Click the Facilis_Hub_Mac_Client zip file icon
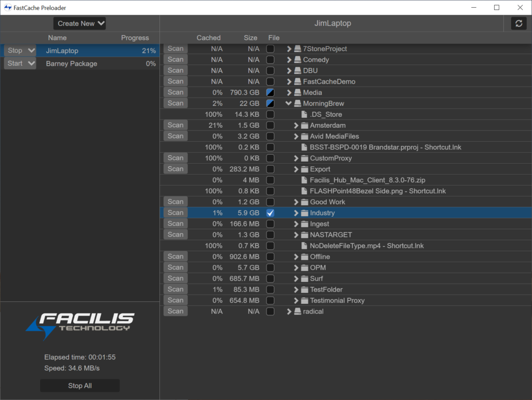This screenshot has height=400, width=532. 304,180
